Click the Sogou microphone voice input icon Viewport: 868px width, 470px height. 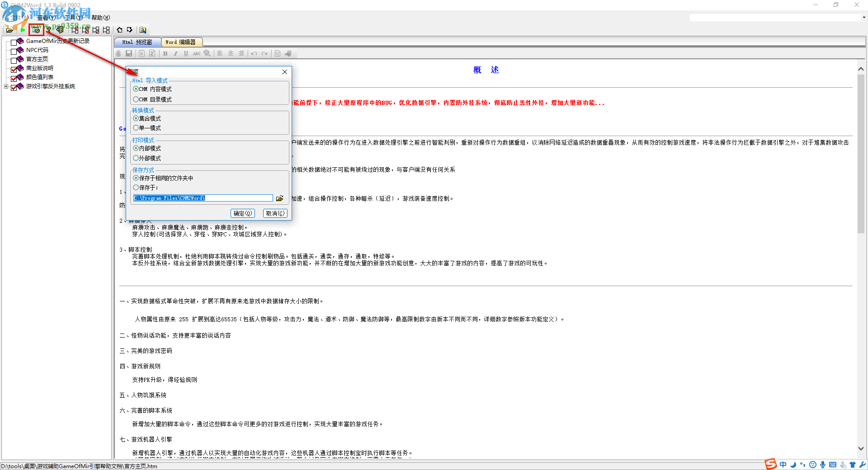tap(823, 464)
